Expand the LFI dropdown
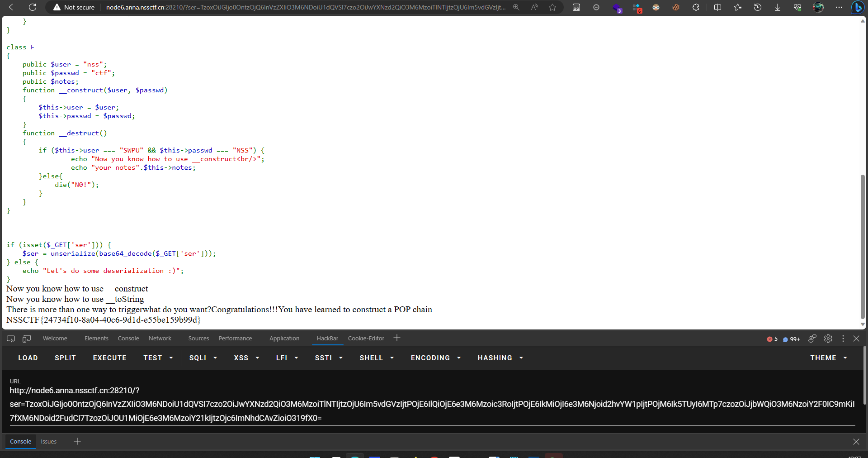868x458 pixels. tap(287, 358)
